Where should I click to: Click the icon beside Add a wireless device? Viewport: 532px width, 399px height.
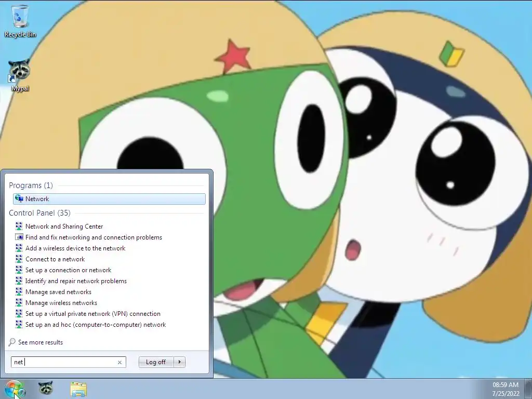tap(19, 248)
